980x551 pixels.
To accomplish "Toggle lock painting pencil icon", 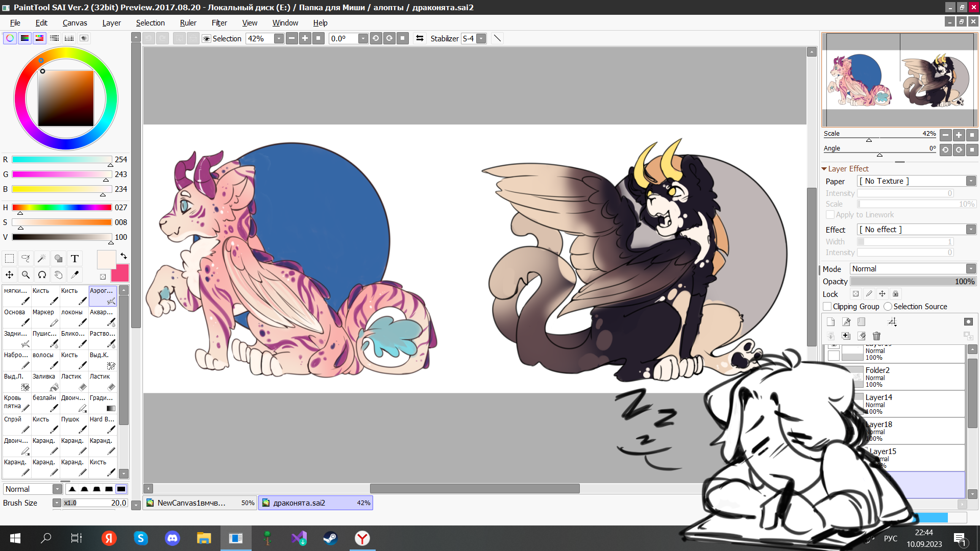I will point(869,294).
